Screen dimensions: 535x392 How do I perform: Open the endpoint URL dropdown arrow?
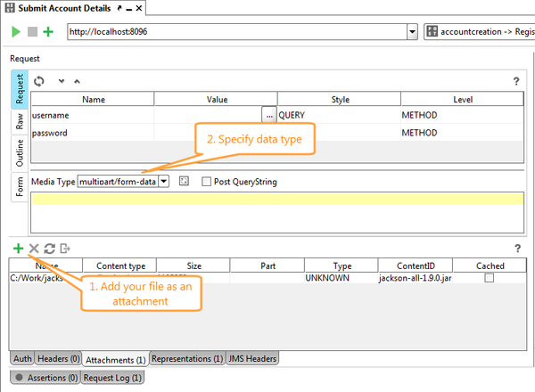[411, 31]
